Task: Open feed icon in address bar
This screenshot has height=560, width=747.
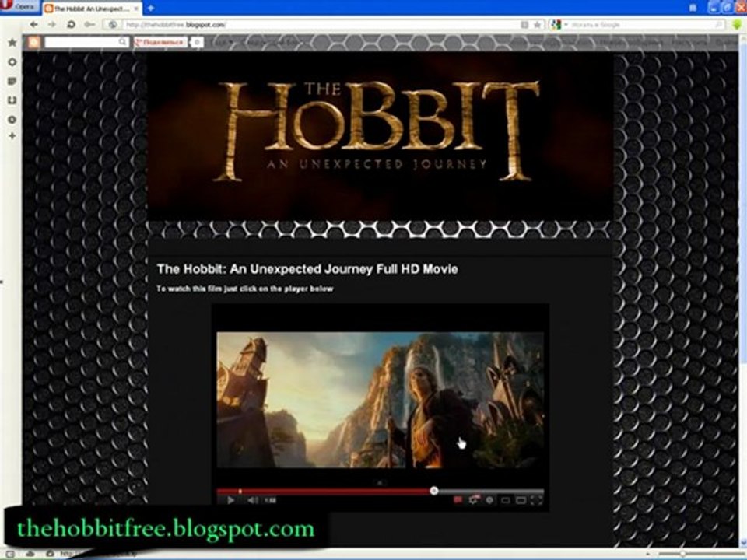Action: click(x=524, y=25)
